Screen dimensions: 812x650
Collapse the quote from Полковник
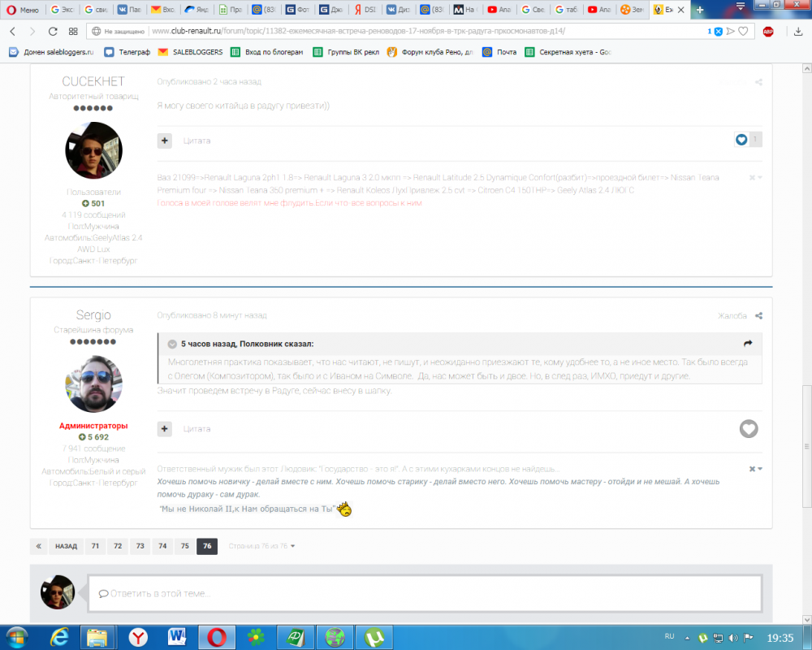[172, 344]
